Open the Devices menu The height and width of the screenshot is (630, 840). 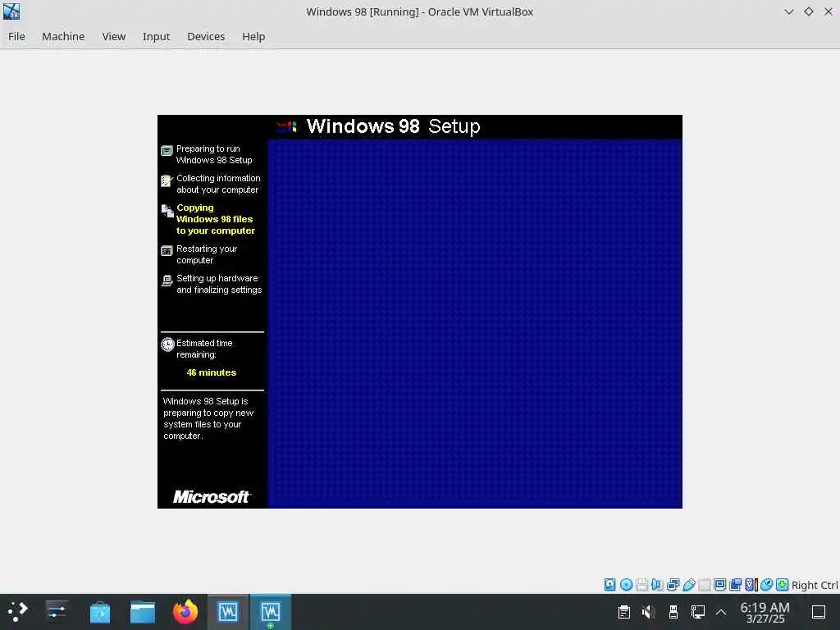[206, 36]
